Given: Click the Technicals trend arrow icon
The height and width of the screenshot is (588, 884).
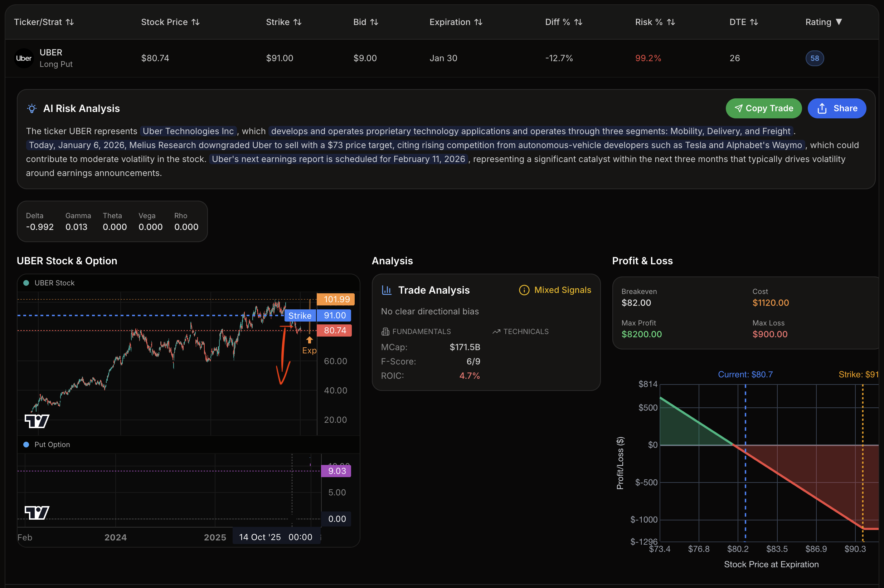Looking at the screenshot, I should pyautogui.click(x=496, y=332).
